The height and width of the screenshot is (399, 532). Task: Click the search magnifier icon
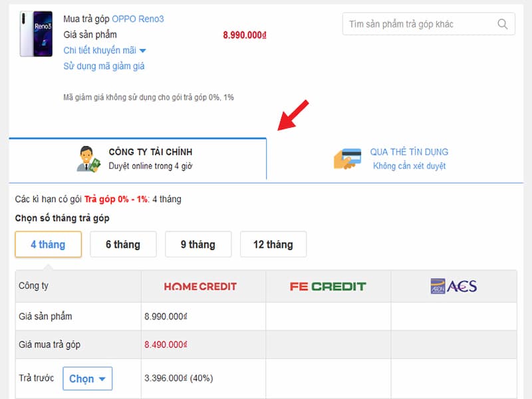503,25
